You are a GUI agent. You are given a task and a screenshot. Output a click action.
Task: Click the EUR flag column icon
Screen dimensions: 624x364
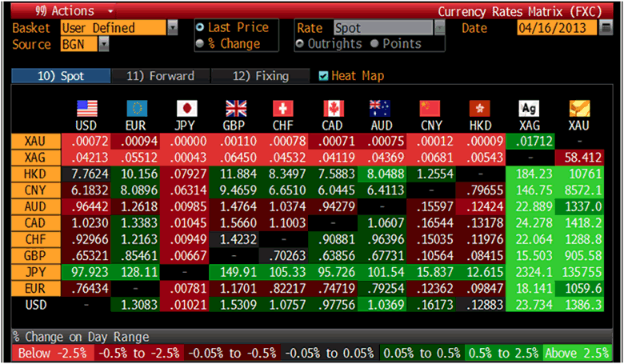[x=137, y=108]
